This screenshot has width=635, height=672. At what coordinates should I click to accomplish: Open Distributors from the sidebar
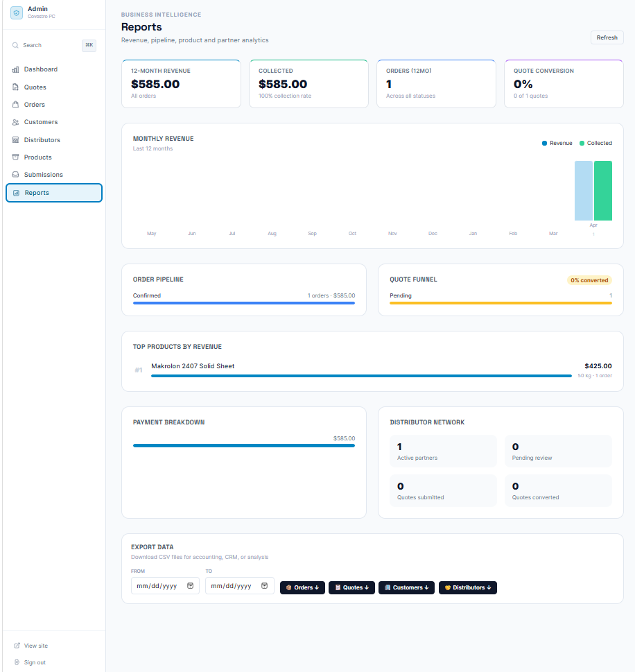point(54,139)
